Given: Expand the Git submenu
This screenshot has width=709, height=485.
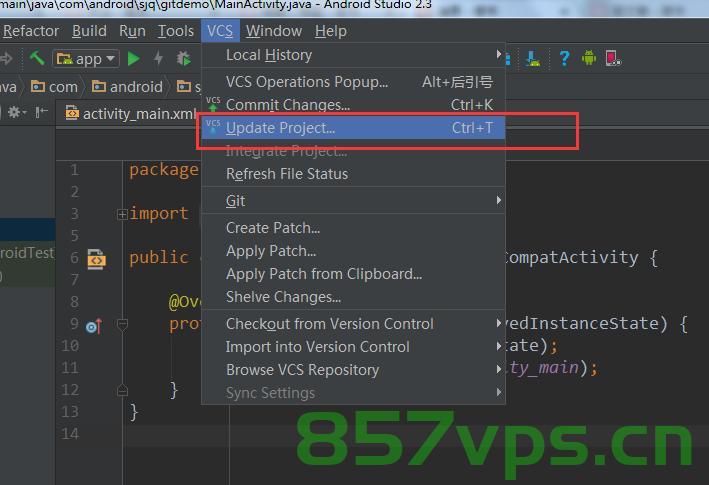Looking at the screenshot, I should click(353, 201).
